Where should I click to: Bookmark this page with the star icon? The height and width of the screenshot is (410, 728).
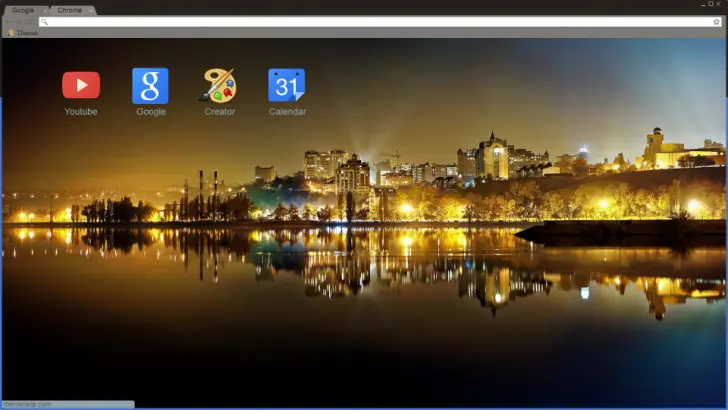[716, 21]
